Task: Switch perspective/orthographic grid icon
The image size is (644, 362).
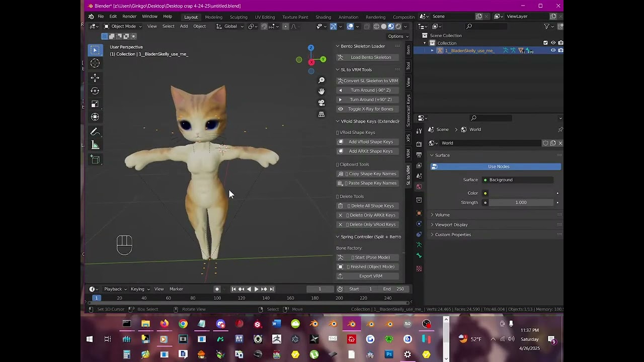Action: tap(321, 114)
